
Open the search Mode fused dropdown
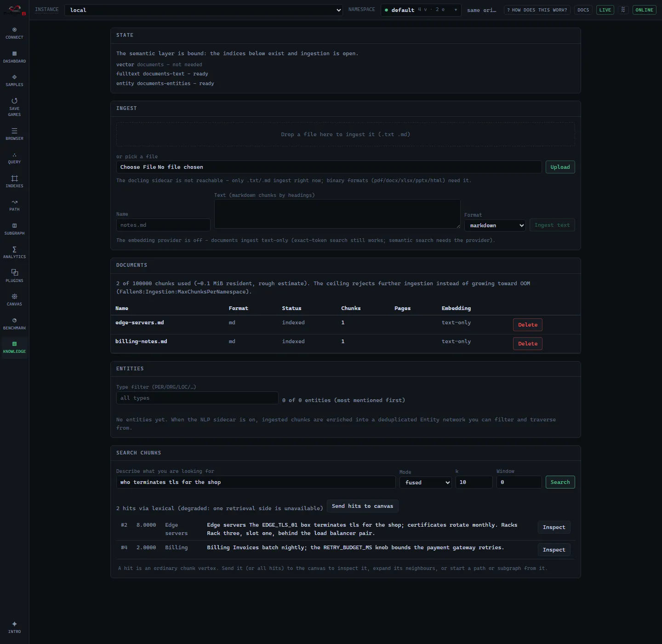click(426, 483)
